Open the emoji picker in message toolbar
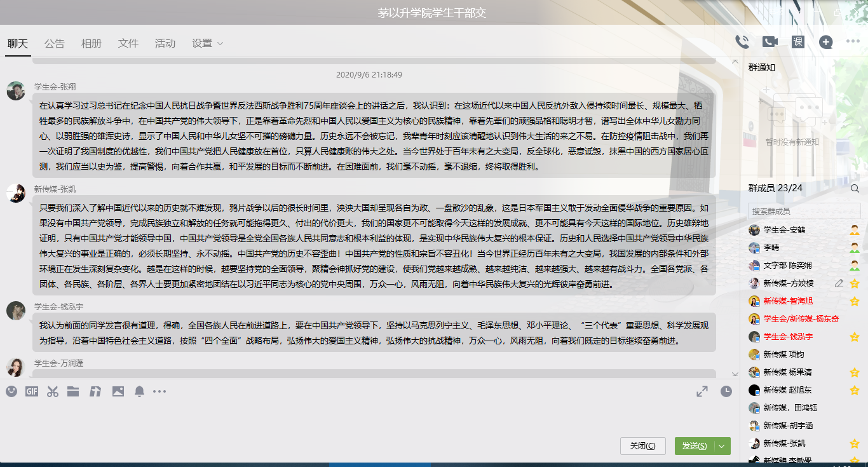This screenshot has height=467, width=868. (11, 391)
